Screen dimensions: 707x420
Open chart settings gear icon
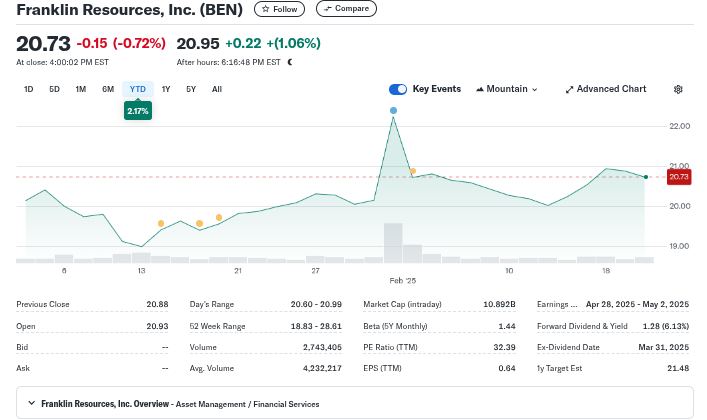click(x=678, y=89)
